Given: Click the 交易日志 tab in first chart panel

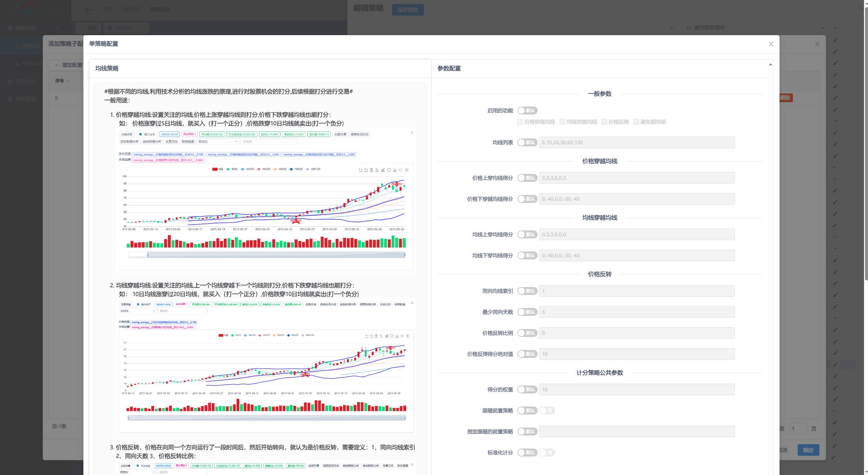Looking at the screenshot, I should [x=171, y=142].
